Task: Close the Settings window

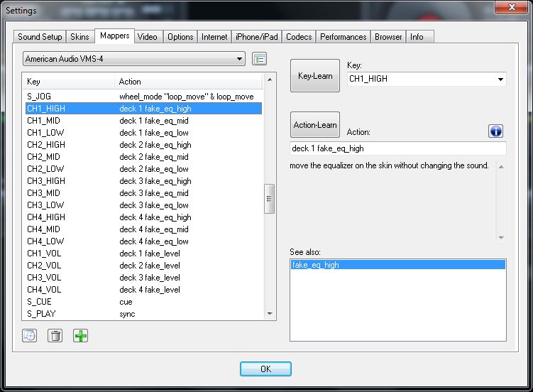Action: tap(510, 10)
